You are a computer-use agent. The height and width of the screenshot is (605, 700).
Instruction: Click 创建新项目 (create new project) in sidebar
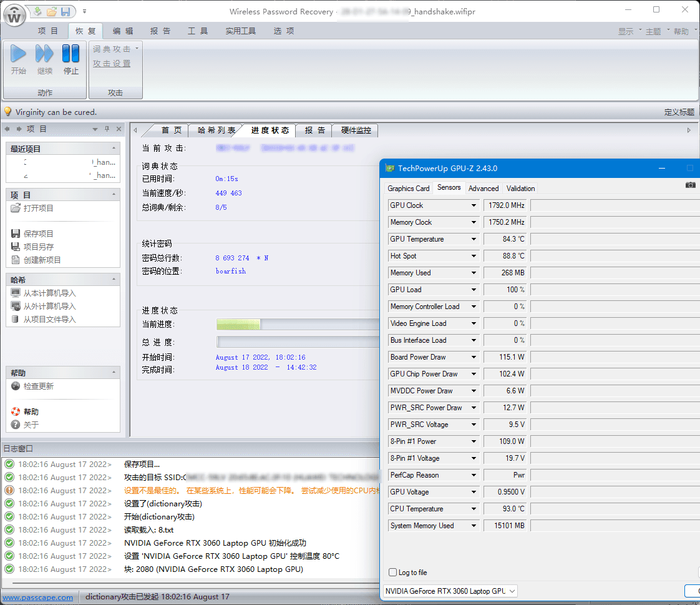point(36,260)
